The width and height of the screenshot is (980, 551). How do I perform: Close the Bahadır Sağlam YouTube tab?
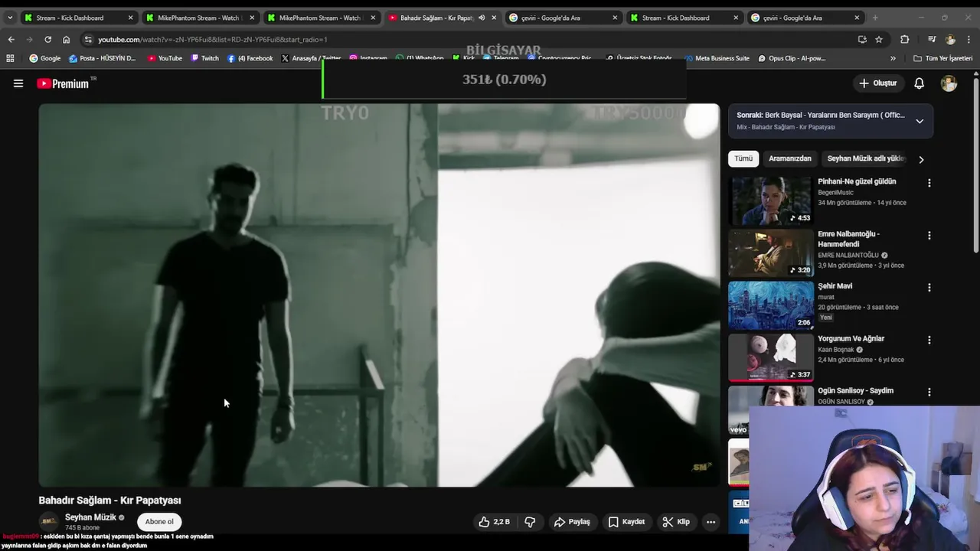[x=494, y=18]
